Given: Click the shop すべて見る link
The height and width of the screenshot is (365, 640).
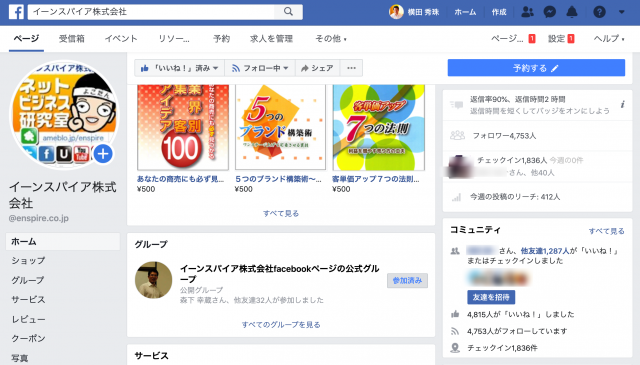Looking at the screenshot, I should coord(281,213).
